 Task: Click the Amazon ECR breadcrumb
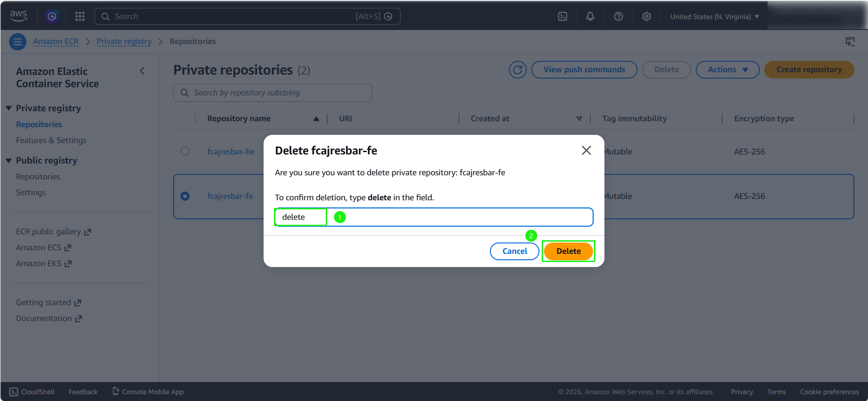pyautogui.click(x=56, y=41)
